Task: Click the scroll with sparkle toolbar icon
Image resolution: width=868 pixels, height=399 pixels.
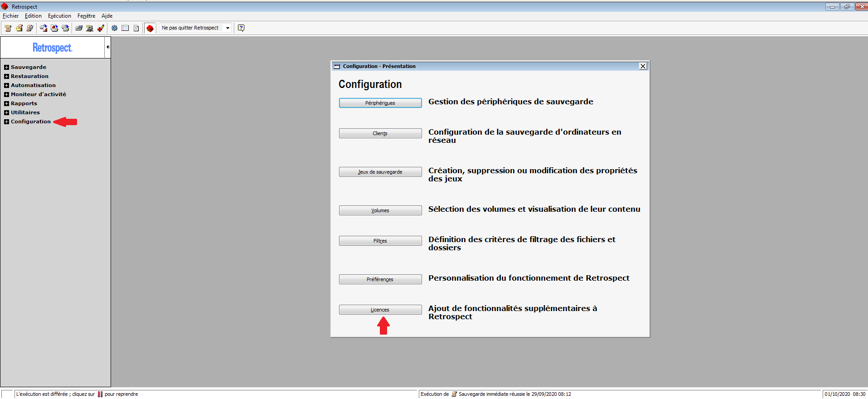Action: 8,28
